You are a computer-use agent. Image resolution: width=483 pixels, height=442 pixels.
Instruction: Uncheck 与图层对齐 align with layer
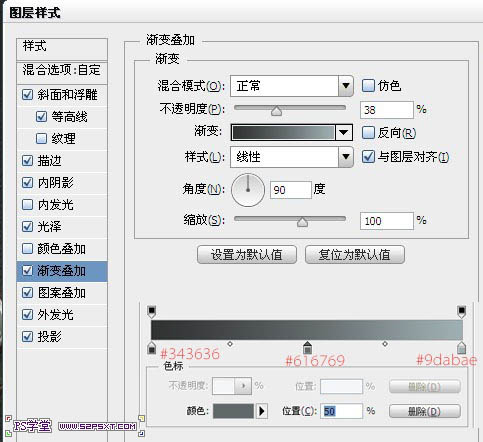[x=368, y=156]
